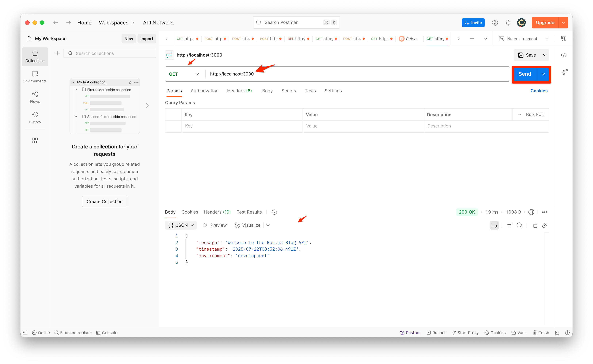Open Postman settings gear icon

495,23
